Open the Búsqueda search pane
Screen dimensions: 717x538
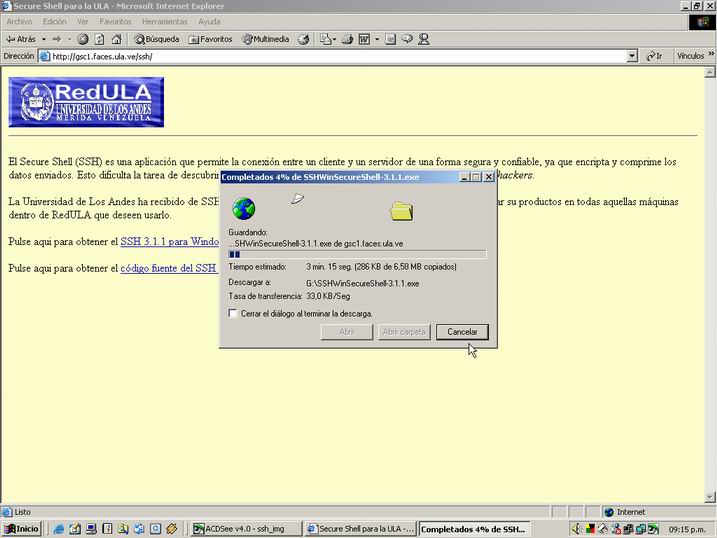[156, 39]
